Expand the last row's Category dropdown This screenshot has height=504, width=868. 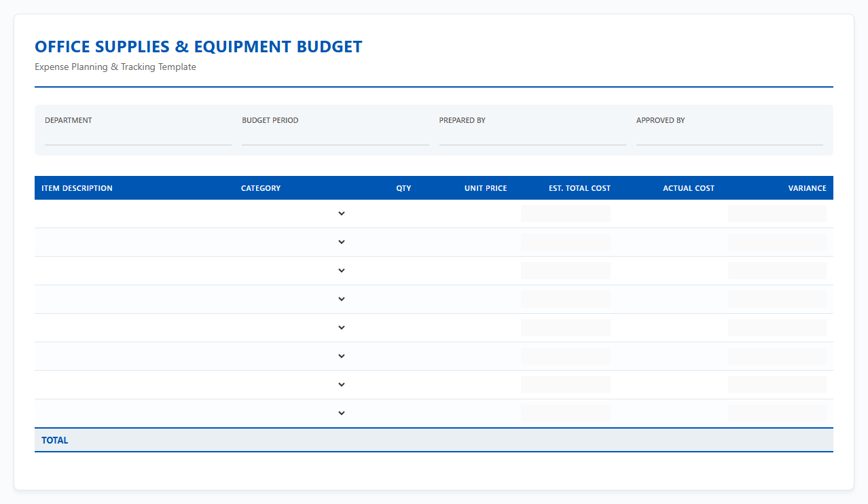coord(293,413)
